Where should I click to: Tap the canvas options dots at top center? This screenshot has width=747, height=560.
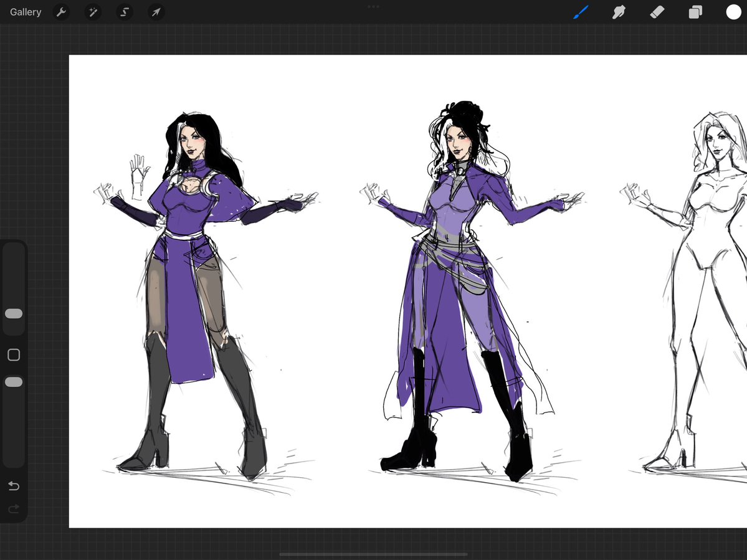coord(373,6)
